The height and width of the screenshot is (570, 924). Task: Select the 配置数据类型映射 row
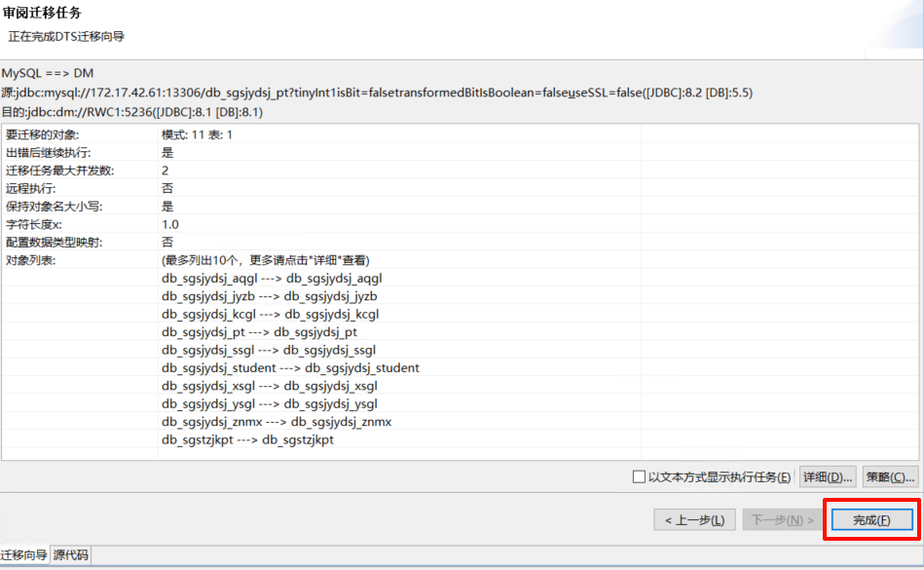coord(55,242)
